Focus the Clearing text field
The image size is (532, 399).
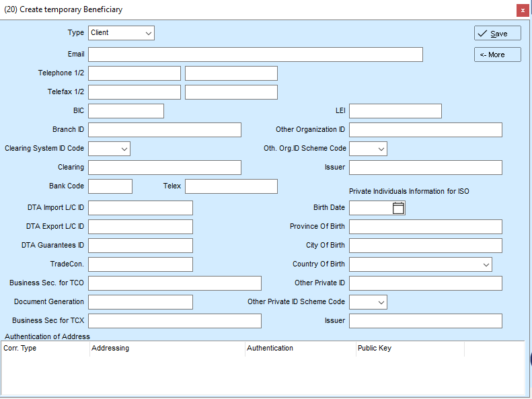coord(165,168)
